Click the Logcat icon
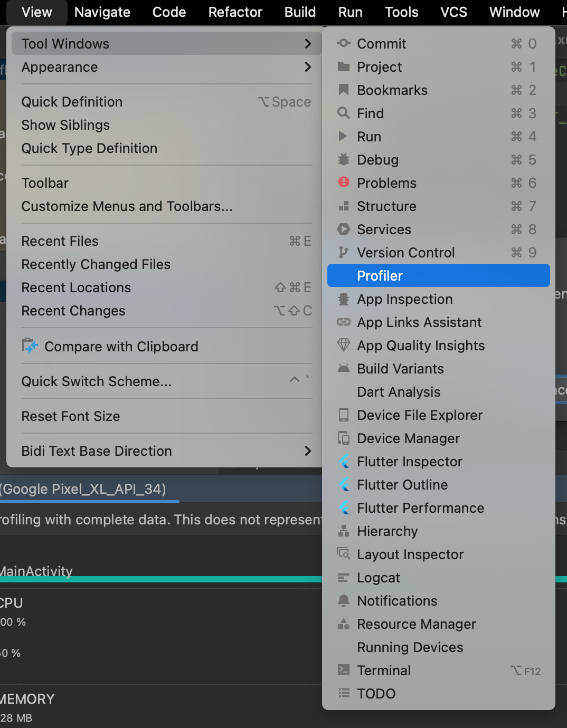 [344, 578]
